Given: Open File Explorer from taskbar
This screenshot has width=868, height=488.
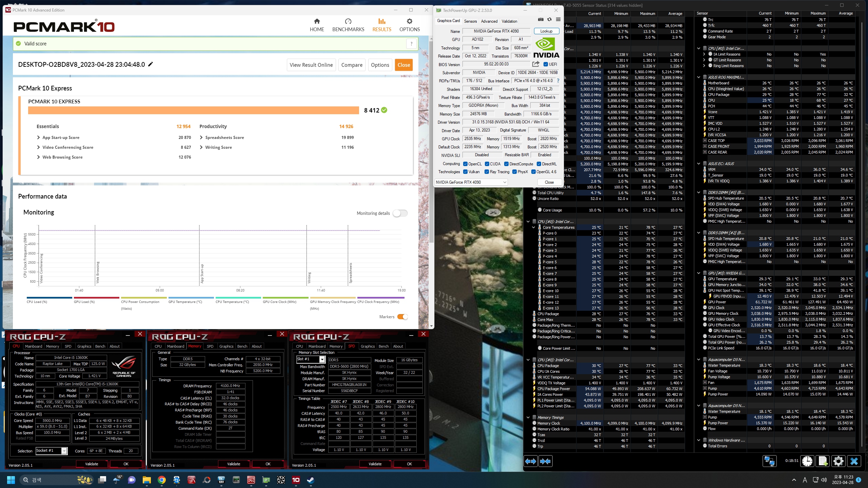Looking at the screenshot, I should coord(146,480).
